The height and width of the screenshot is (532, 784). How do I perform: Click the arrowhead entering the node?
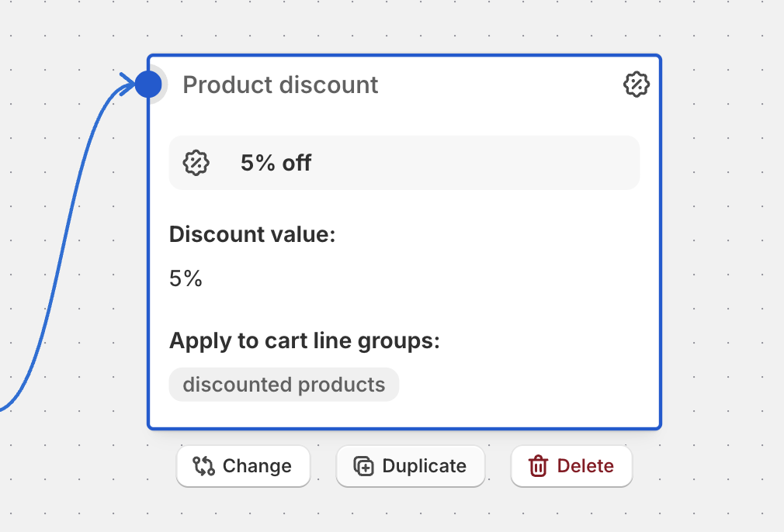127,83
